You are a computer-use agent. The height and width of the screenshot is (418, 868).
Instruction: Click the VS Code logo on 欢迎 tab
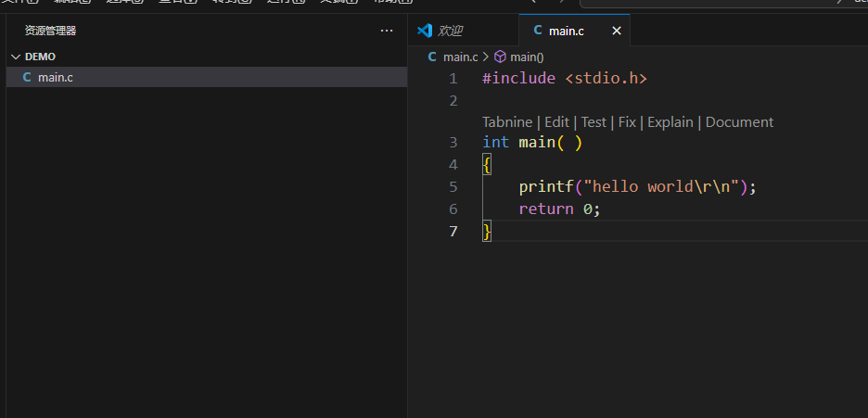[x=425, y=31]
